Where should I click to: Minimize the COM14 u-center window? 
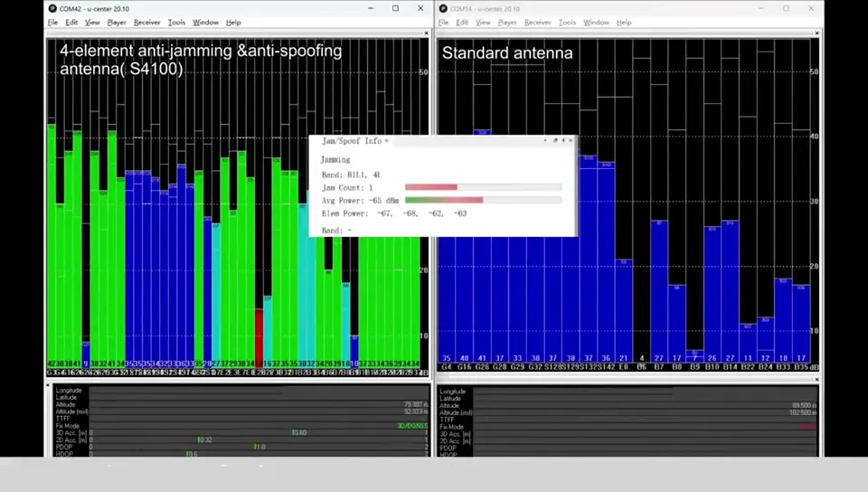760,8
